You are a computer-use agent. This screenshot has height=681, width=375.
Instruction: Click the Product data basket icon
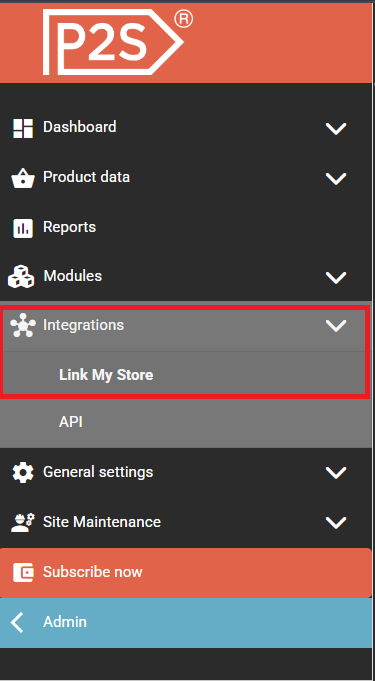23,178
